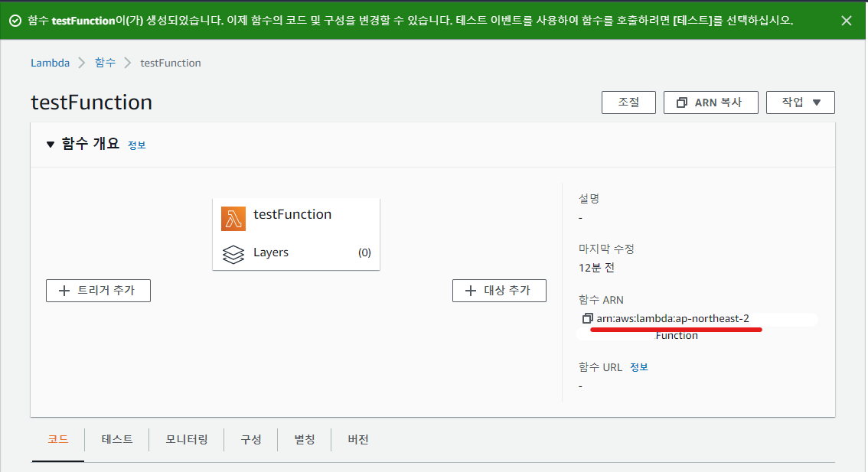
Task: Open the 작업 dropdown menu
Action: click(x=800, y=103)
